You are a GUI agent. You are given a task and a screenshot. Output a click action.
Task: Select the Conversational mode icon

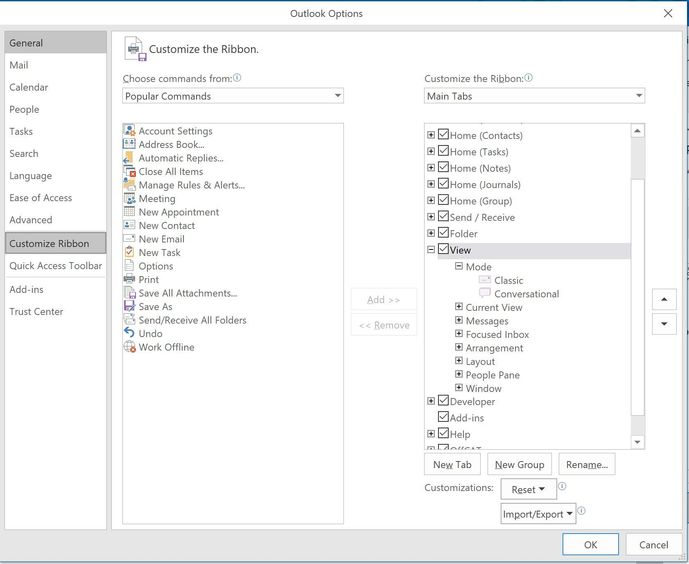coord(485,293)
